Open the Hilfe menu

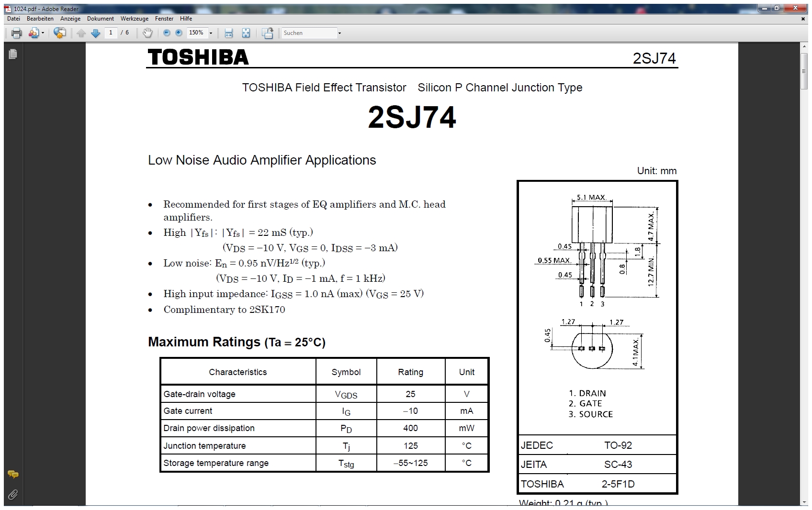pyautogui.click(x=186, y=19)
